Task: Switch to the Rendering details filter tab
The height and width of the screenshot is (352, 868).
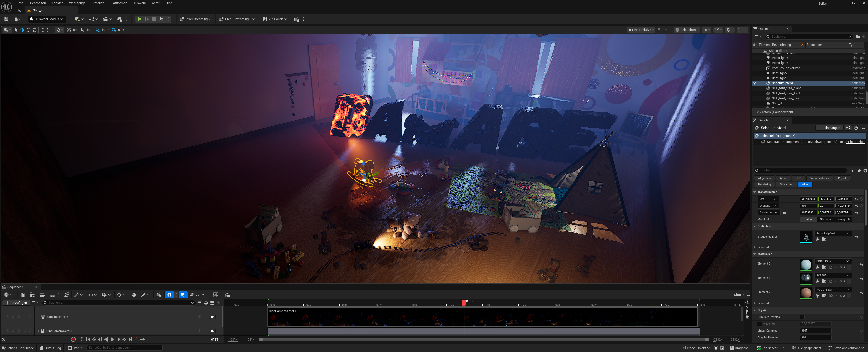Action: coord(764,184)
